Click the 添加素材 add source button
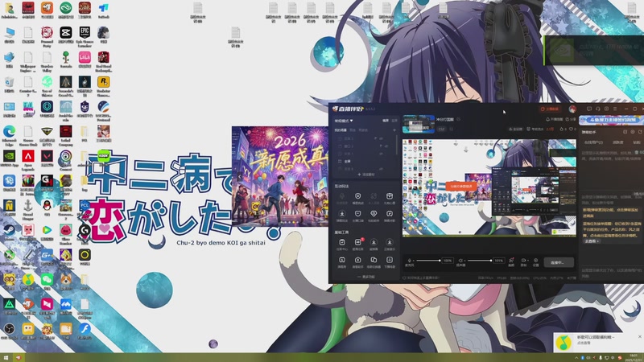Image resolution: width=644 pixels, height=362 pixels. tap(366, 175)
